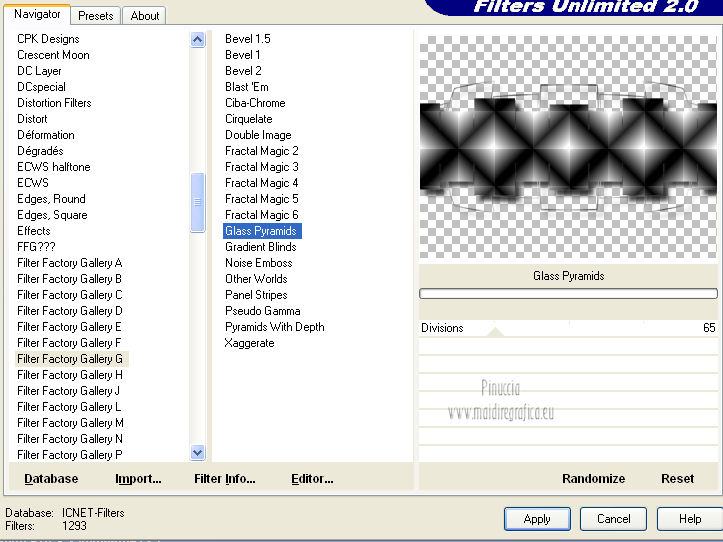The image size is (723, 542).
Task: Open Filter Info...
Action: pos(225,479)
